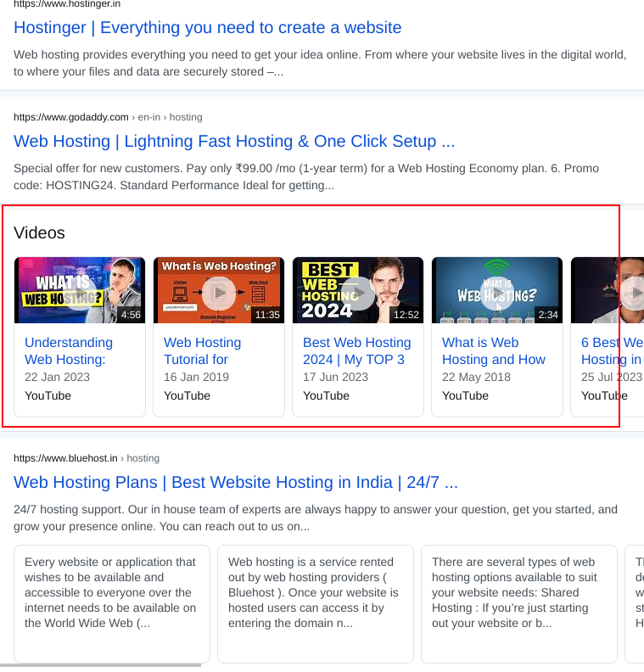Viewport: 644px width, 672px height.
Task: Click date '22 Jan 2023' on first video
Action: coord(57,377)
